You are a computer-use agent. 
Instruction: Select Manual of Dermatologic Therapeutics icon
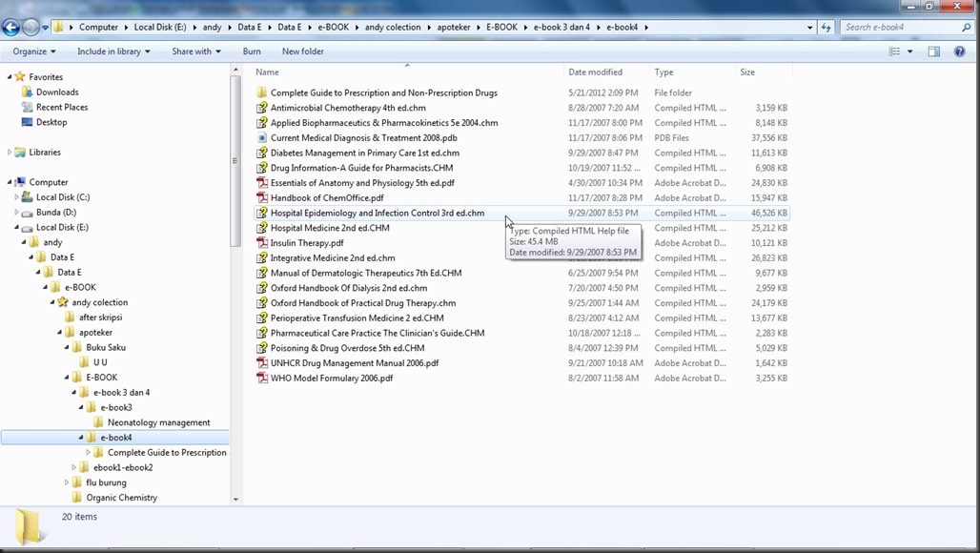coord(262,273)
